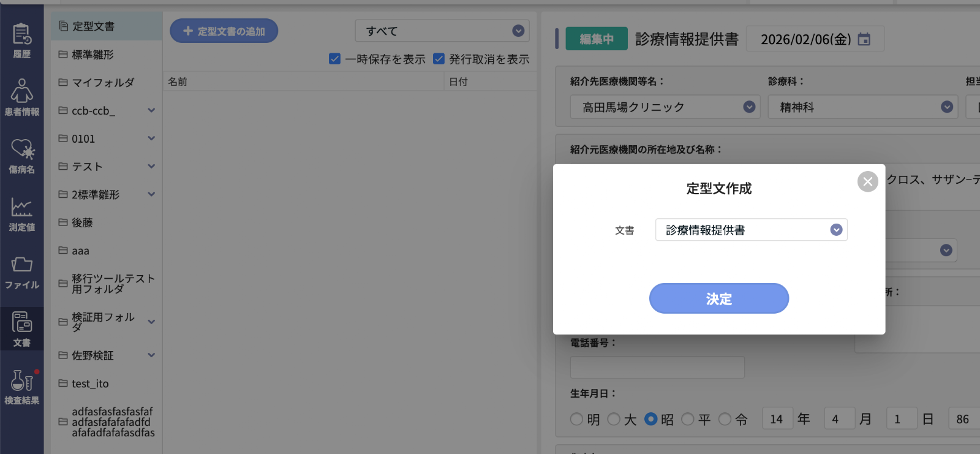The image size is (980, 454).
Task: Click the folder icon beside test_ito
Action: point(62,383)
